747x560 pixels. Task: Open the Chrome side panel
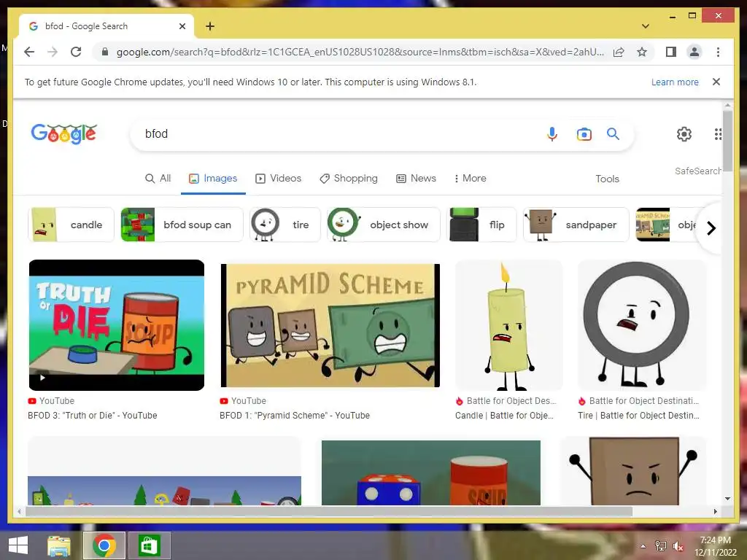(x=671, y=52)
